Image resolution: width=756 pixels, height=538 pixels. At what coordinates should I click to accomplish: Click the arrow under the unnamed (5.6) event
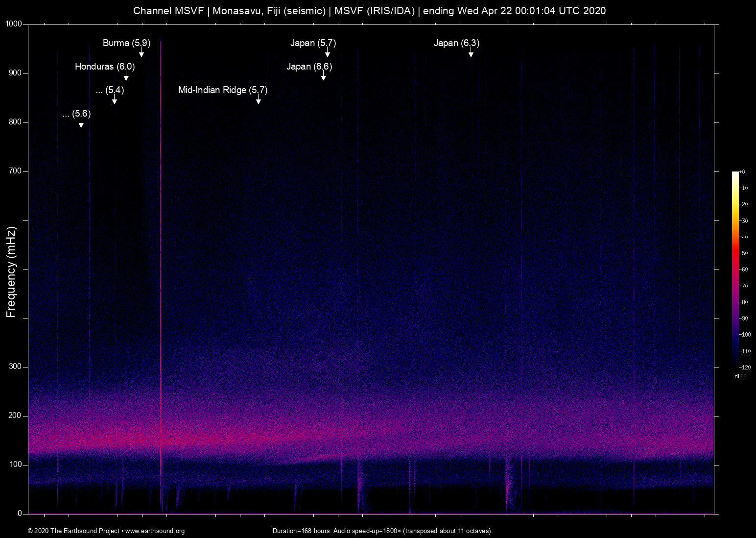pyautogui.click(x=81, y=123)
